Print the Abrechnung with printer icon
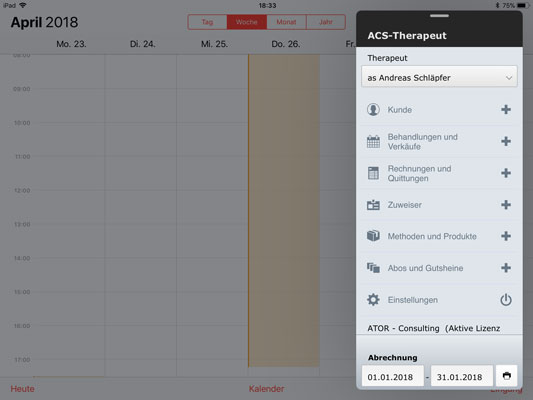 506,376
